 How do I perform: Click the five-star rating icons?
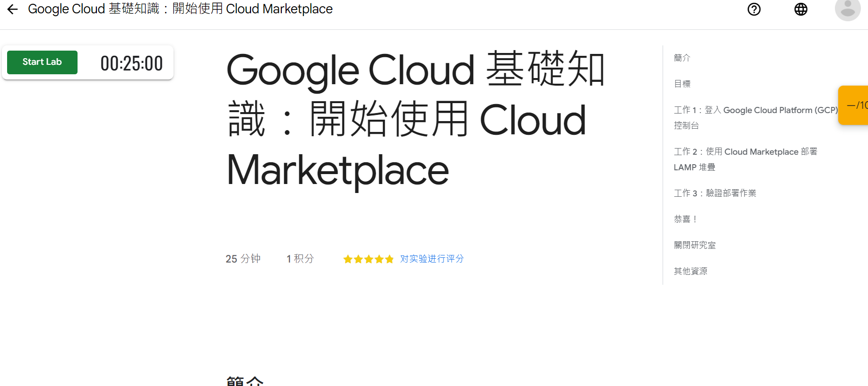[368, 259]
